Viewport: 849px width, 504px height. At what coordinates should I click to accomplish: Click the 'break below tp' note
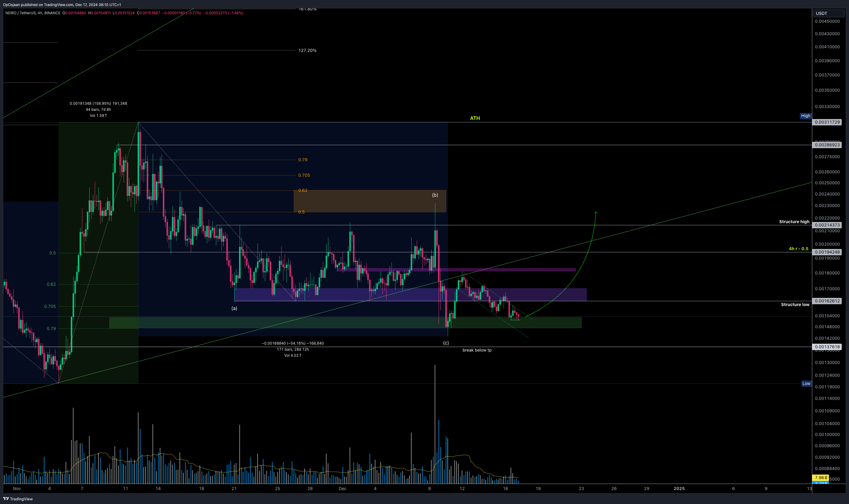[477, 350]
